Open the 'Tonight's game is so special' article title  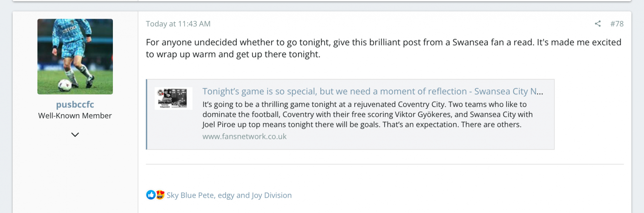tap(373, 92)
